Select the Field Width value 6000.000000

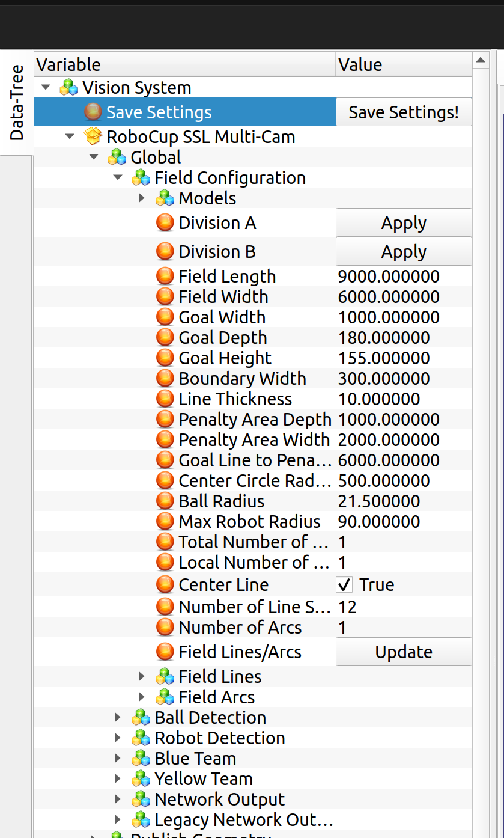pos(389,297)
